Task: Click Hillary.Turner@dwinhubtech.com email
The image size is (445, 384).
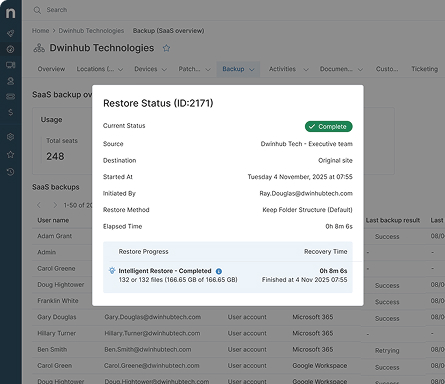Action: 152,333
